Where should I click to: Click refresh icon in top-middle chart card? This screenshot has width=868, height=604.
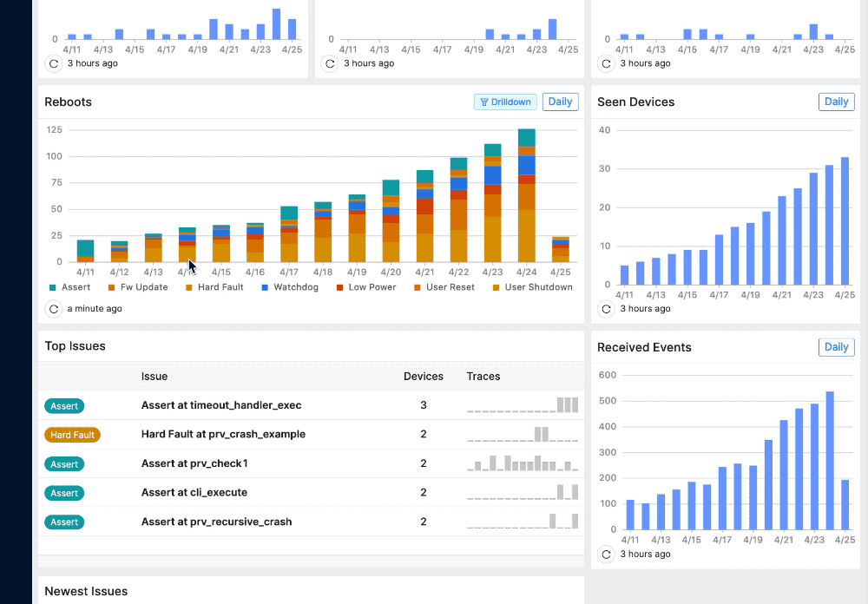point(330,63)
